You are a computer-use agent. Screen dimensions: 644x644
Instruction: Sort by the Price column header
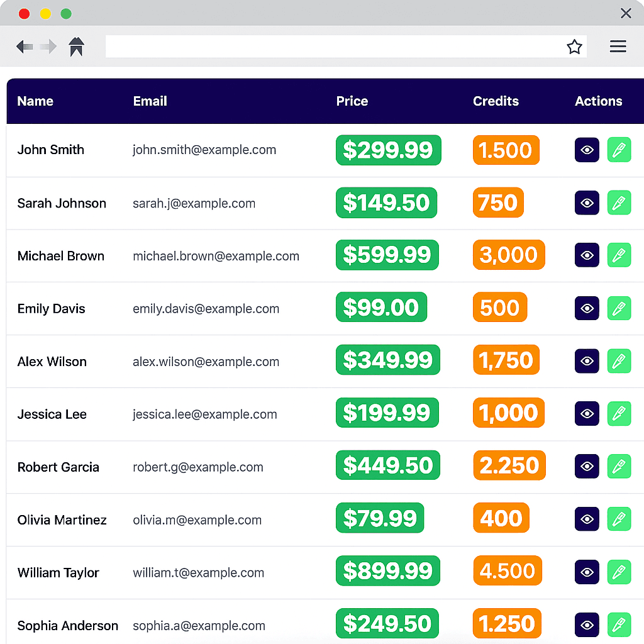(352, 101)
